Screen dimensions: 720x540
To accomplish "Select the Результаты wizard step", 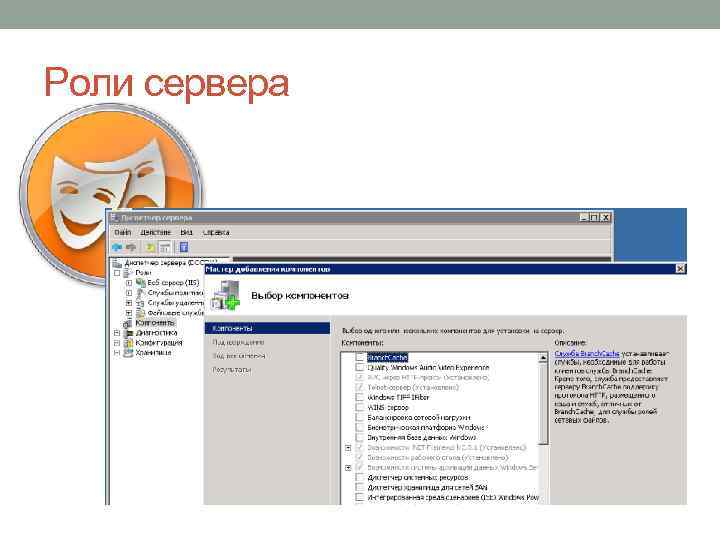I will coord(232,370).
